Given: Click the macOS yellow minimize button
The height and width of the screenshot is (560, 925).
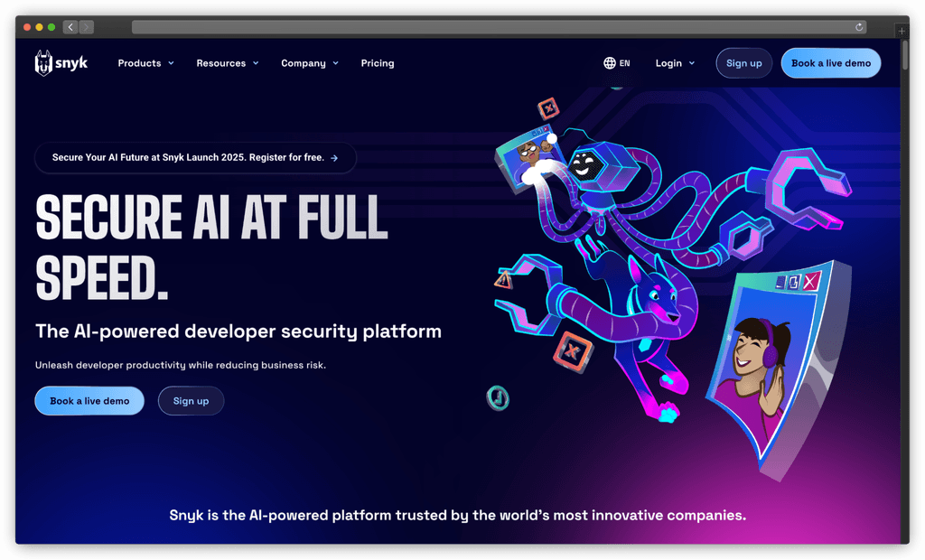Looking at the screenshot, I should [39, 27].
